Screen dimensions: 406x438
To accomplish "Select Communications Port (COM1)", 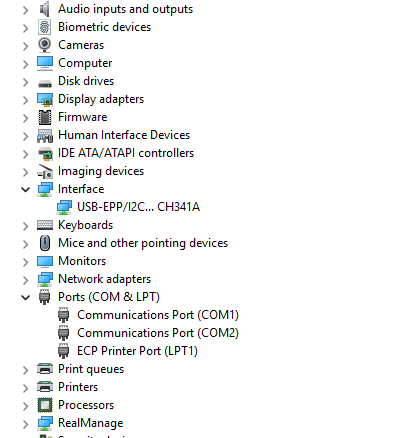I will click(158, 315).
